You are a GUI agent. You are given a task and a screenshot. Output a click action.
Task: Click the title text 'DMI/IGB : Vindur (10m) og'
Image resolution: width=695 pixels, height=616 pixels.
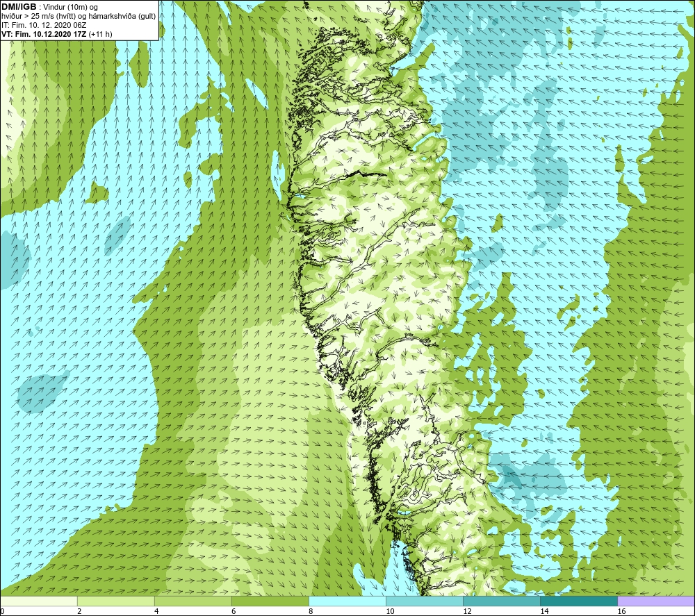(x=49, y=7)
